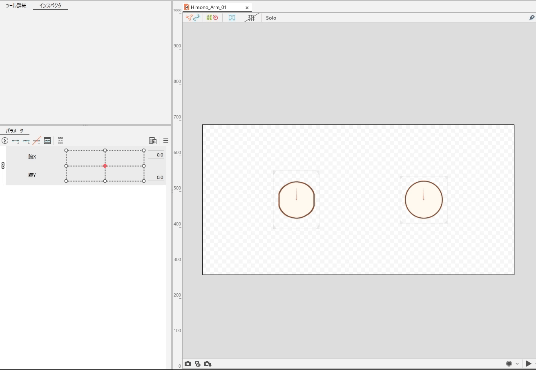
Task: Click the green grid icon in the view toolbar
Action: point(209,17)
